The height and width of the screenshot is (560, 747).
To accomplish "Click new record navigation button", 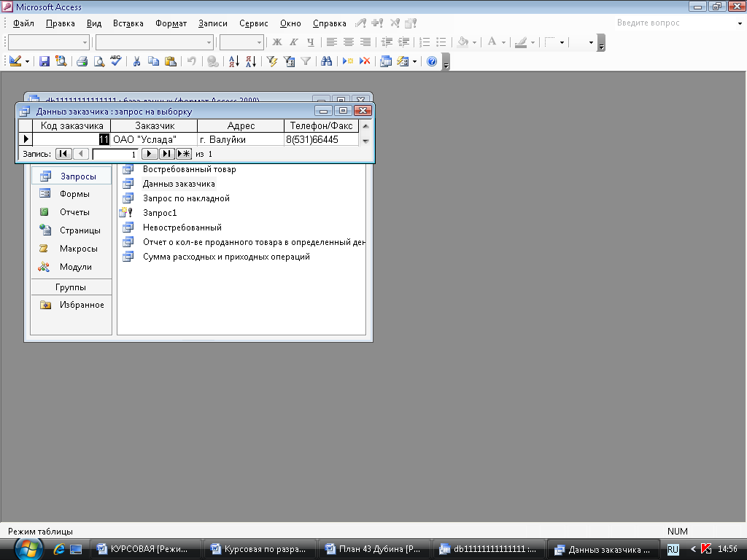I will 183,154.
